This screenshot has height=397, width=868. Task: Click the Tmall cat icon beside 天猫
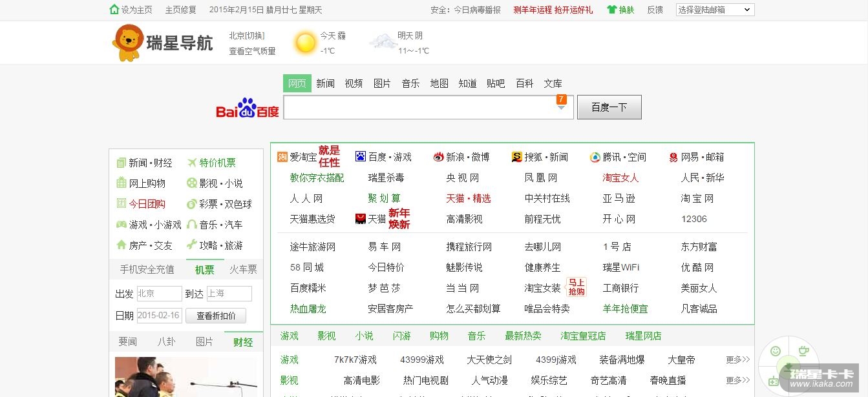(361, 219)
